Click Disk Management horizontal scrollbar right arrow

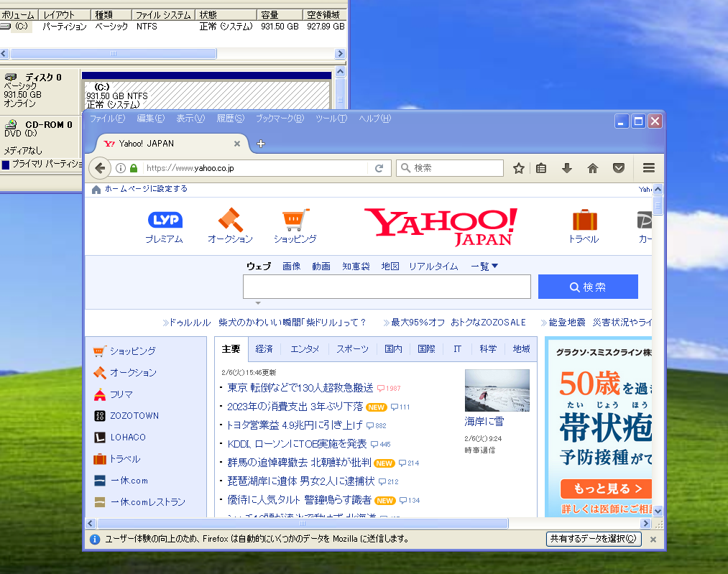pyautogui.click(x=340, y=54)
